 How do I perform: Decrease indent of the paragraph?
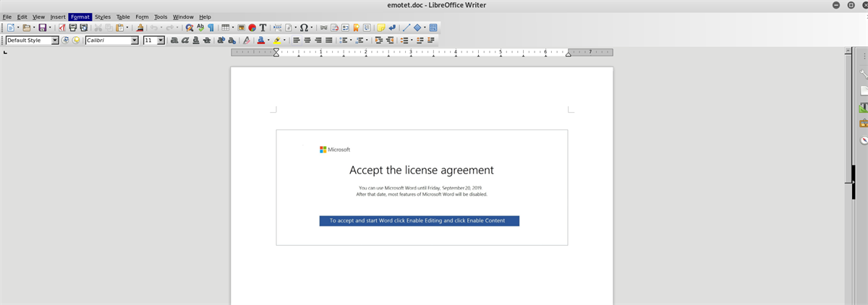tap(390, 40)
